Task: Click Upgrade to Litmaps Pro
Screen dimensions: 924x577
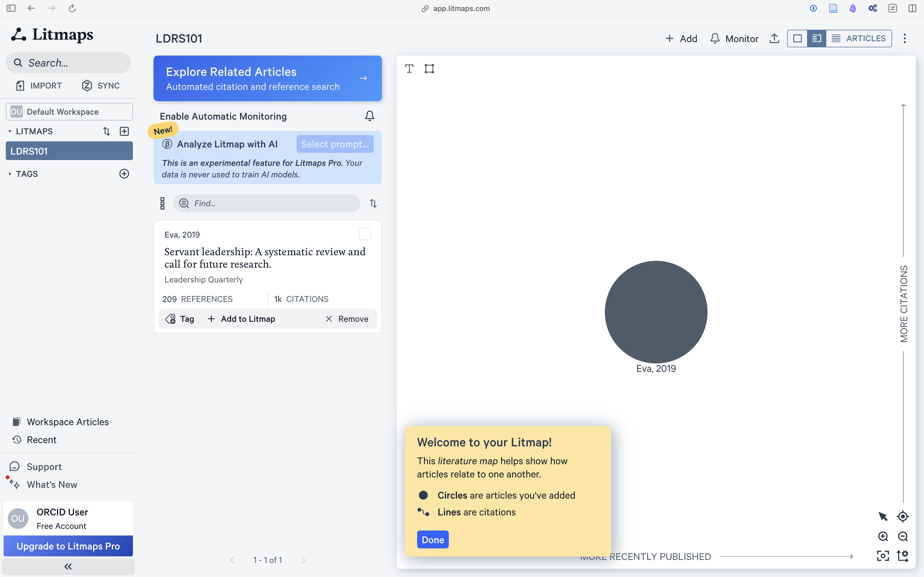Action: pyautogui.click(x=68, y=546)
